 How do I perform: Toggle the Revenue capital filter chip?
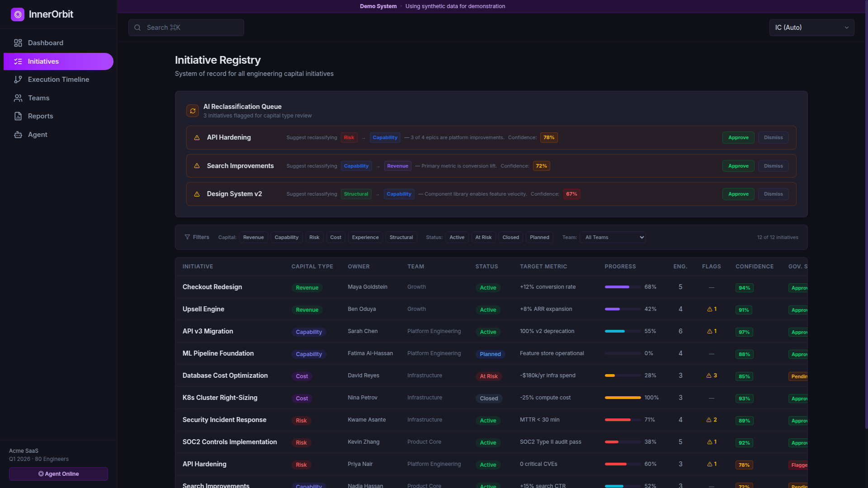coord(253,237)
